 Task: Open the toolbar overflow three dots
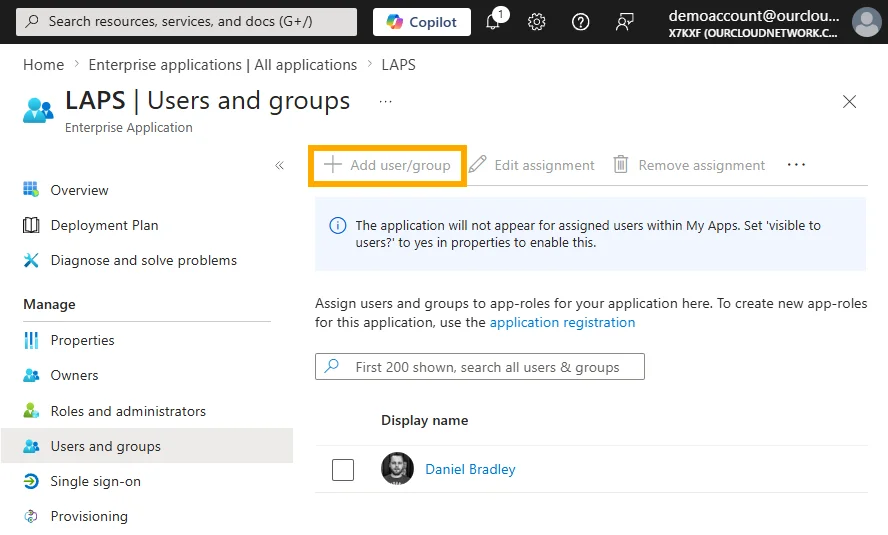(x=796, y=165)
